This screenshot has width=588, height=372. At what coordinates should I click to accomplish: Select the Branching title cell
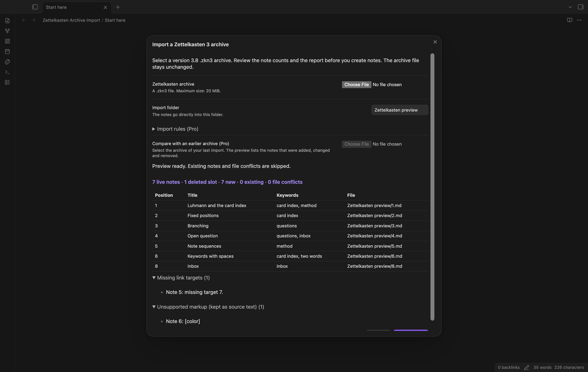tap(198, 226)
